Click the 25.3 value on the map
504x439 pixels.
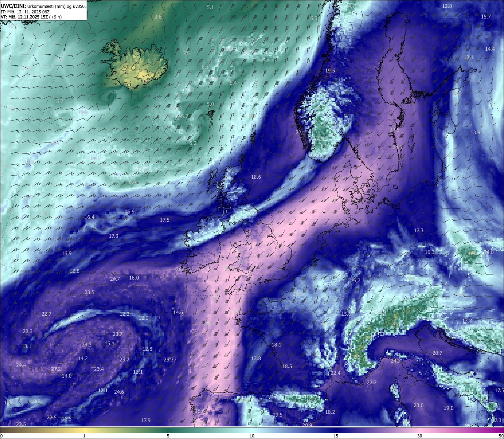coord(169,359)
